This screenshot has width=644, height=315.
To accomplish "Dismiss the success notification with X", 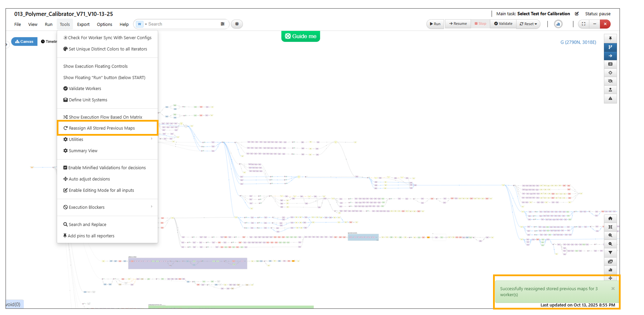I will (613, 289).
